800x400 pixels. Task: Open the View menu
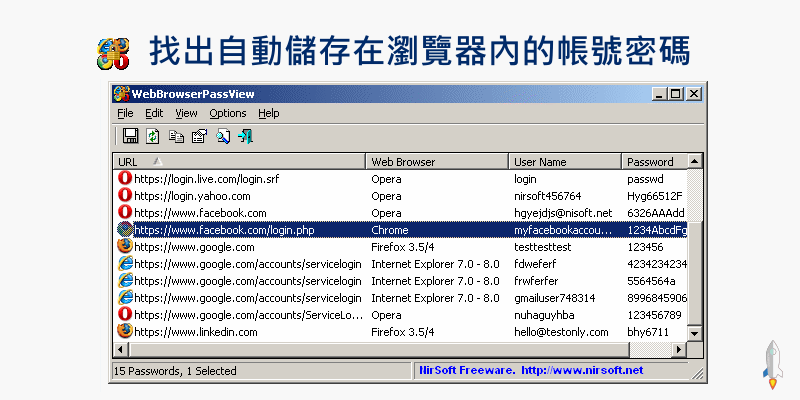186,113
